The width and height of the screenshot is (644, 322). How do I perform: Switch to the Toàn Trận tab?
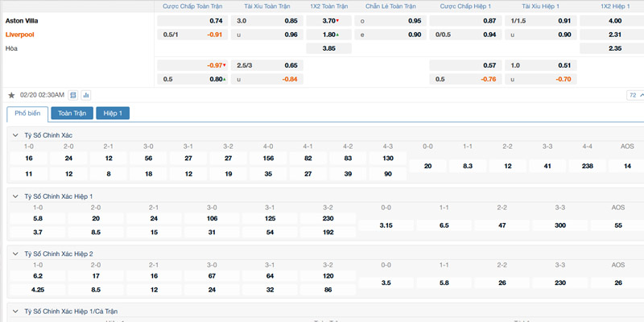pos(72,114)
